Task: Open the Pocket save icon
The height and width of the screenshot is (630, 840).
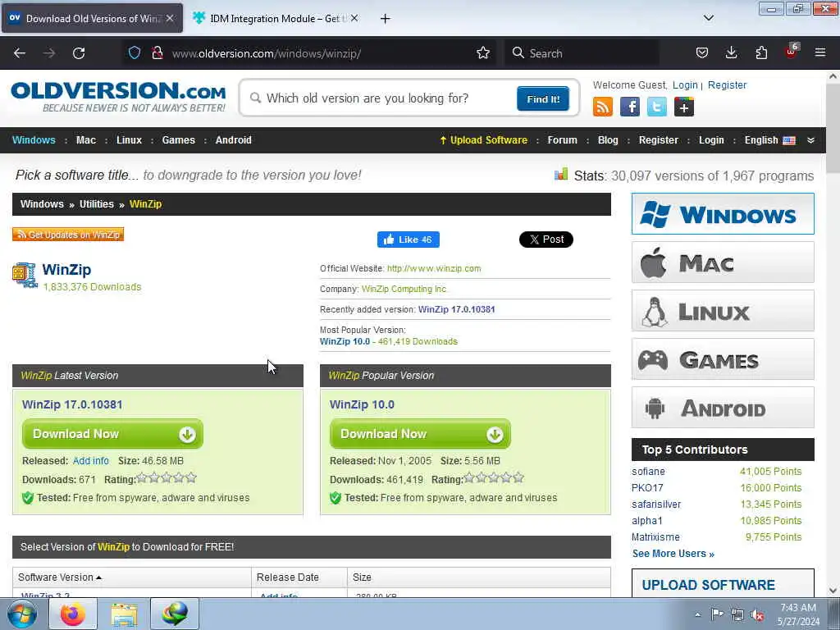Action: coord(702,52)
